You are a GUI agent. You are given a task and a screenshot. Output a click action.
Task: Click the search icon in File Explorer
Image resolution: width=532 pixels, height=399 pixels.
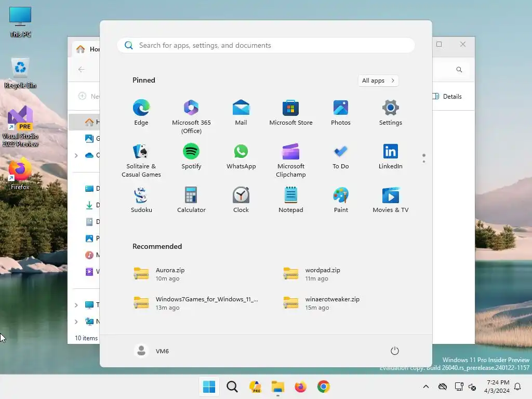(459, 70)
